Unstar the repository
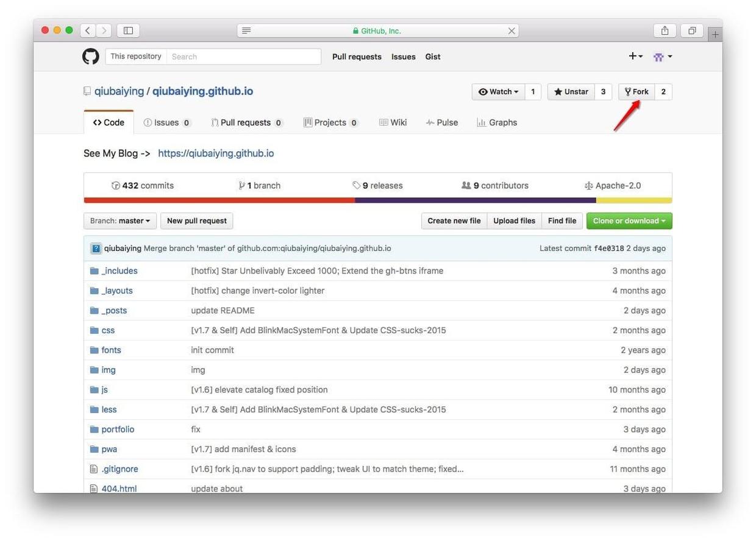The height and width of the screenshot is (541, 756). click(x=571, y=92)
